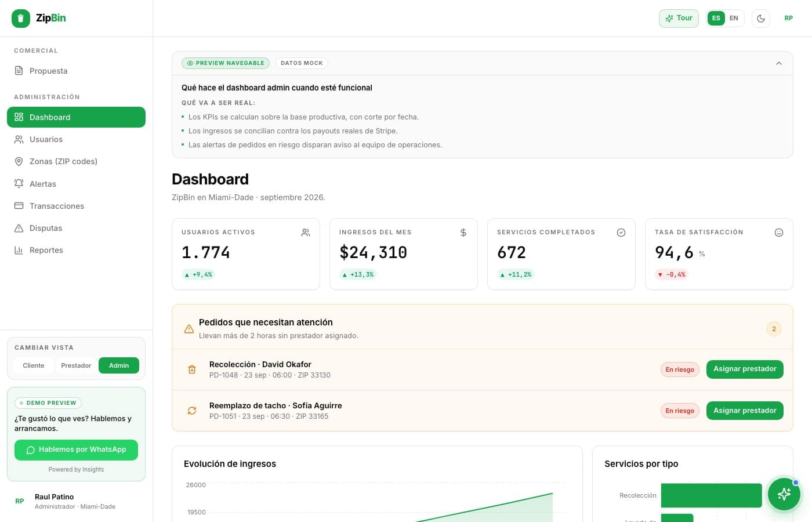Assign provider to Sofía Aguirre order
This screenshot has width=812, height=522.
[x=745, y=411]
